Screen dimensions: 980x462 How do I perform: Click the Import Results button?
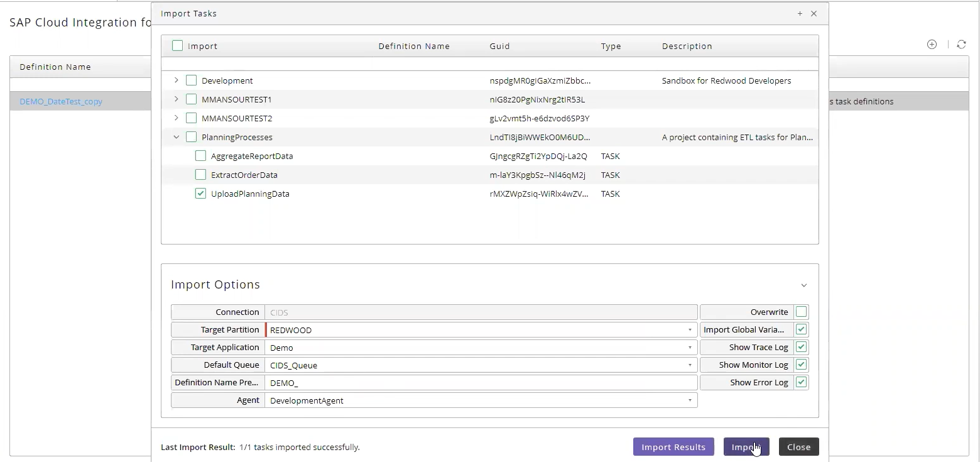coord(673,447)
